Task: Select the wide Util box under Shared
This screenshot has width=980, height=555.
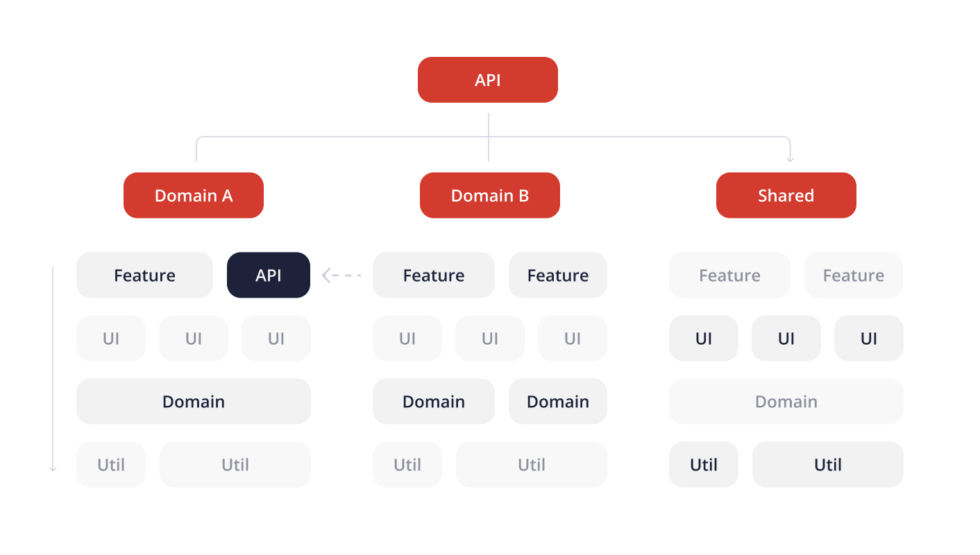Action: pyautogui.click(x=827, y=465)
